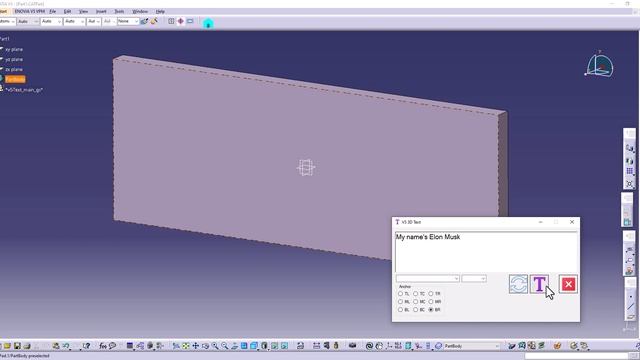Open the PartBody selector dropdown in bottom toolbar
Screen dimensions: 640x360
[471, 346]
